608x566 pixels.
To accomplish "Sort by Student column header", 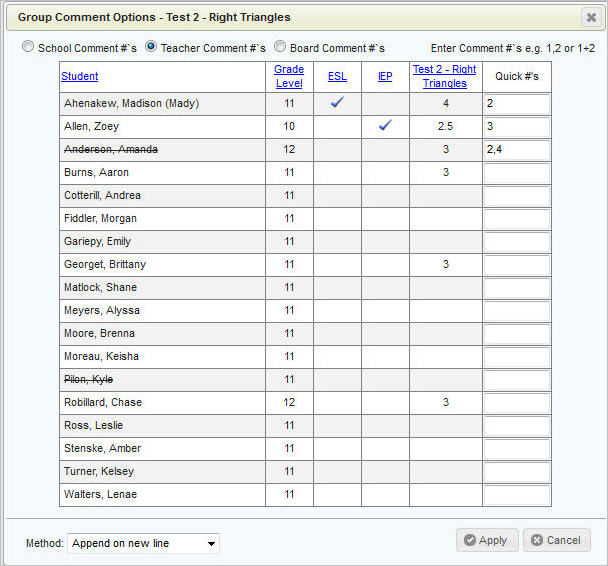I will pyautogui.click(x=80, y=77).
